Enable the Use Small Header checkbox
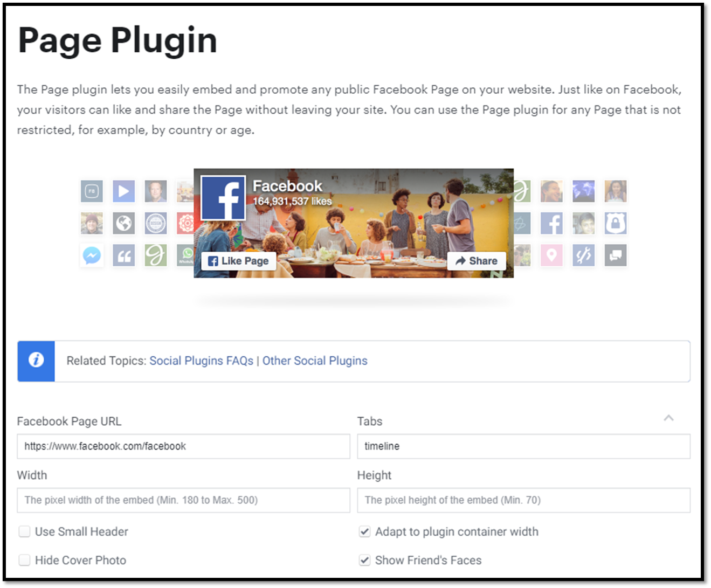The image size is (711, 588). point(24,532)
